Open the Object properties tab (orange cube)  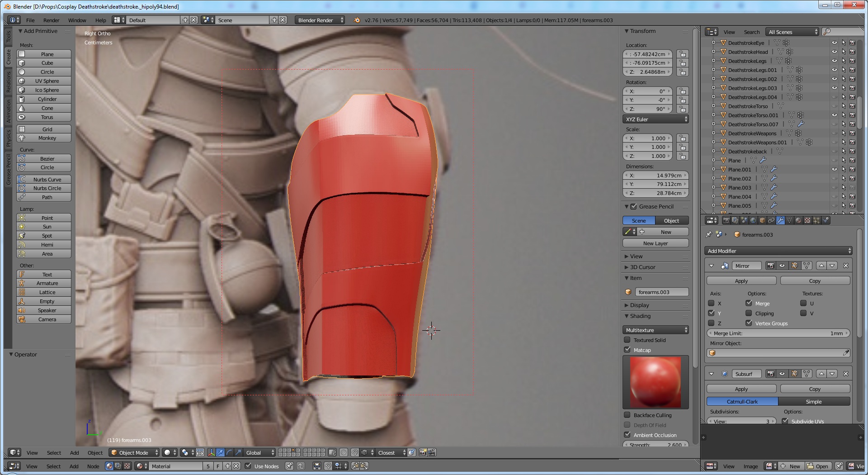pyautogui.click(x=762, y=220)
